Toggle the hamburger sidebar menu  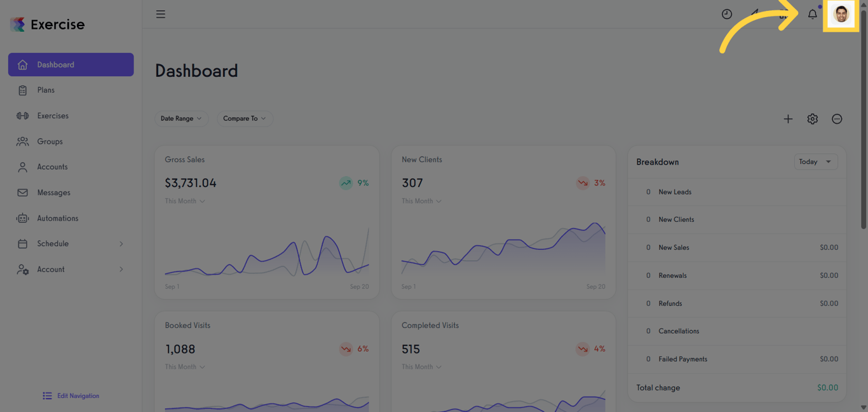coord(161,14)
